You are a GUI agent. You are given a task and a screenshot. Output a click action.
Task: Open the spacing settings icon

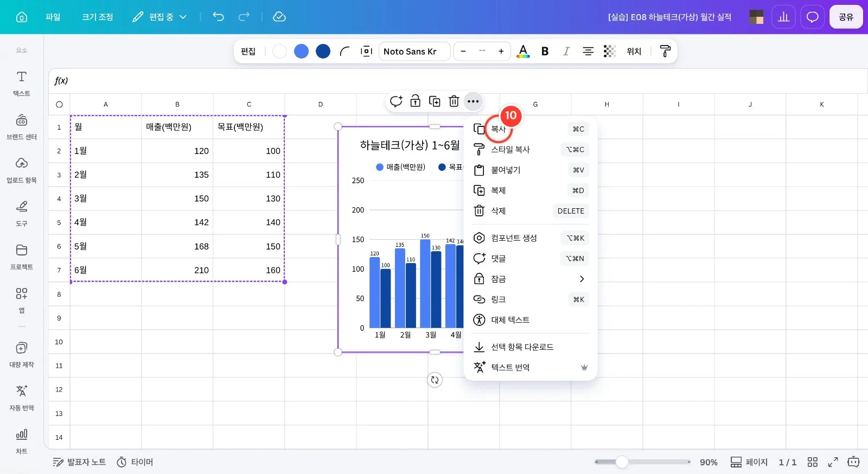click(x=366, y=52)
